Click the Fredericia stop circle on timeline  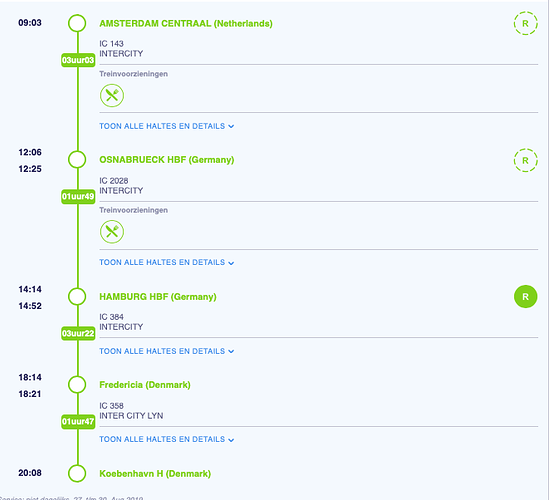[x=77, y=385]
